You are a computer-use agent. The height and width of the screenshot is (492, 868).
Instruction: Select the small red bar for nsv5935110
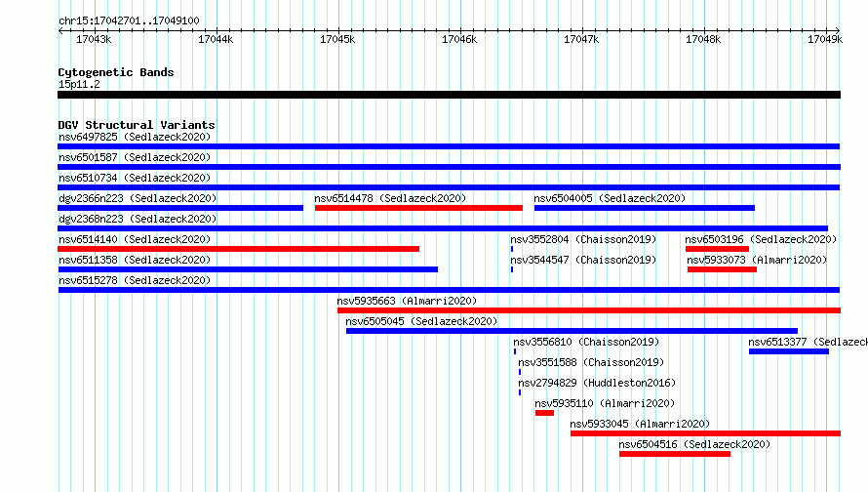(x=545, y=413)
